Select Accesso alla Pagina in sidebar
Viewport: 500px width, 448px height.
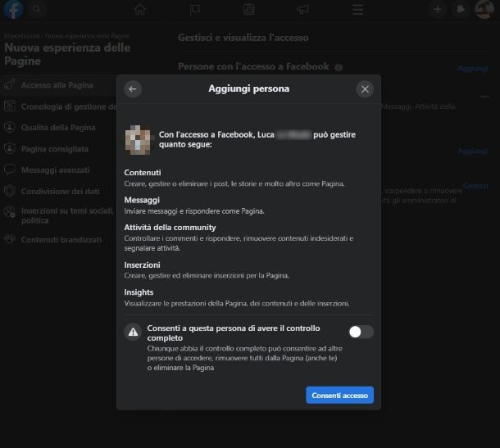click(x=59, y=85)
